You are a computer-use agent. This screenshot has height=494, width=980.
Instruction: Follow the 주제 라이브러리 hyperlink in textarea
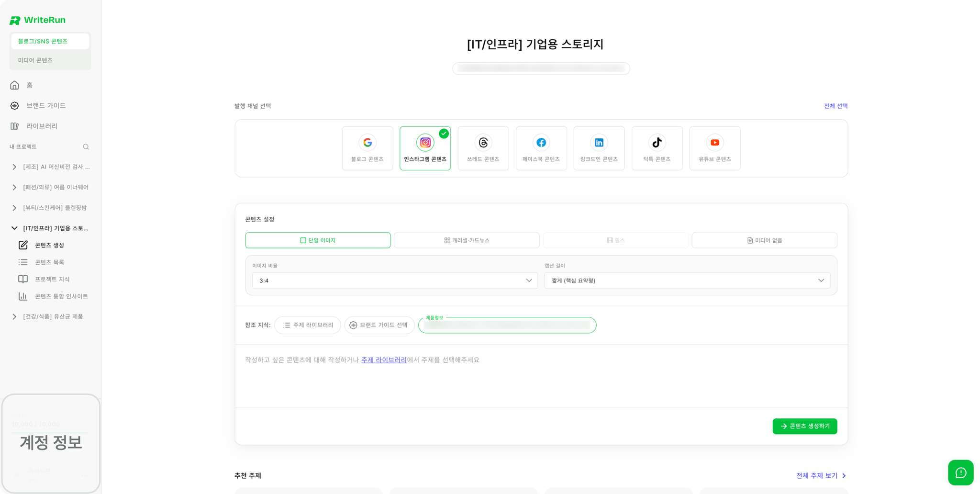coord(384,360)
